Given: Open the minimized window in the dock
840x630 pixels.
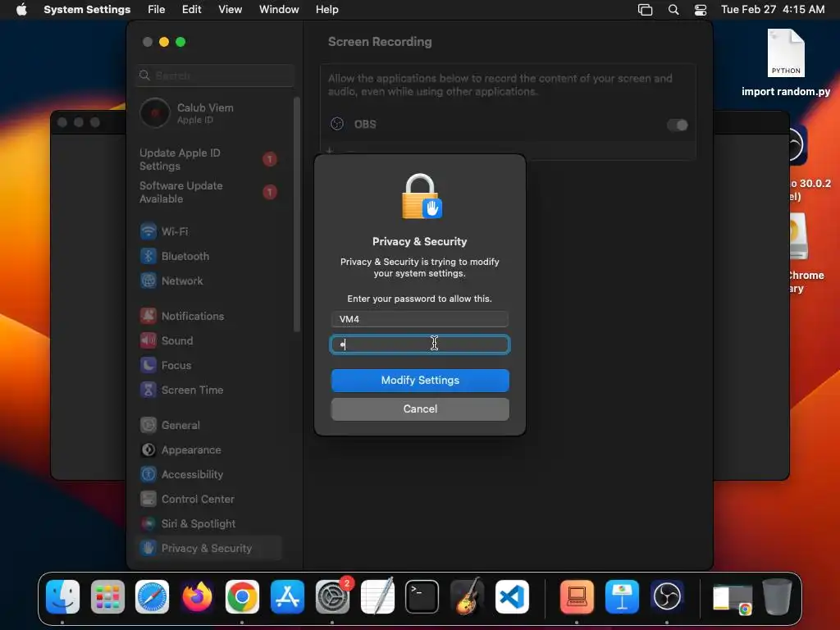Looking at the screenshot, I should point(733,599).
